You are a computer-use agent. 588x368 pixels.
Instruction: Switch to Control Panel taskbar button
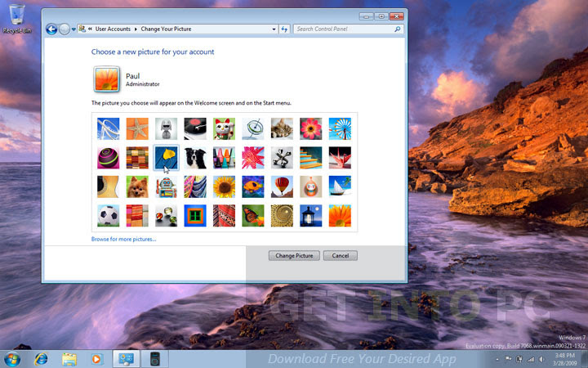point(127,359)
